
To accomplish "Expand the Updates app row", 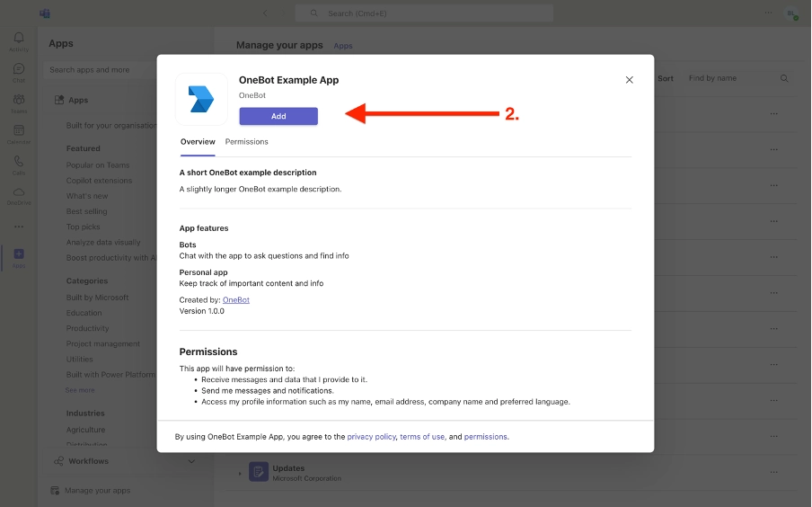I will tap(240, 474).
